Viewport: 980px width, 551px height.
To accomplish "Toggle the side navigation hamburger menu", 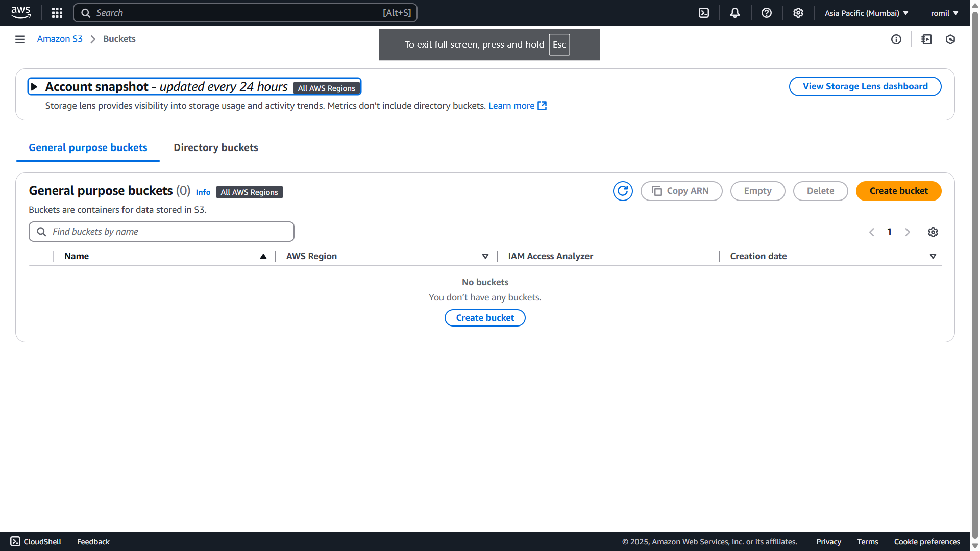I will 20,39.
